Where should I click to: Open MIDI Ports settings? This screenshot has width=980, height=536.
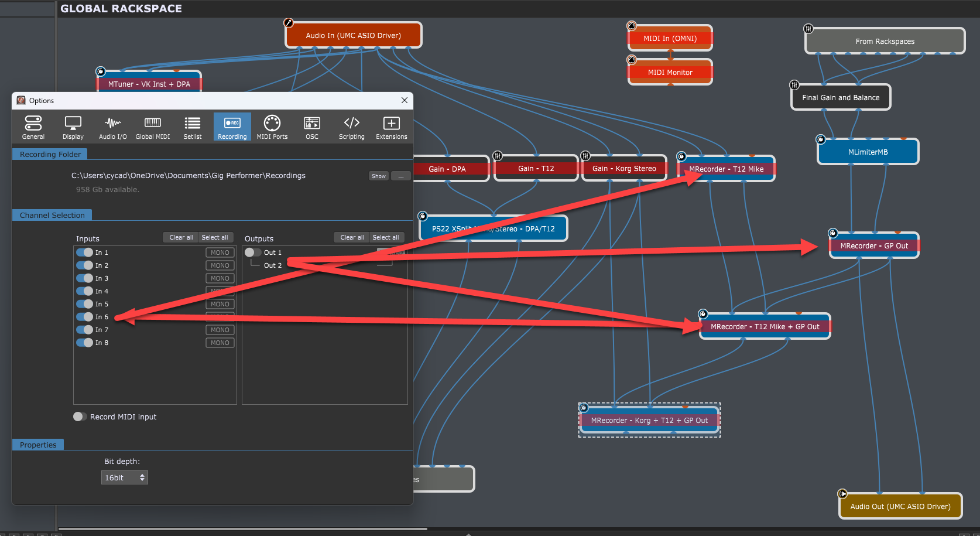272,127
